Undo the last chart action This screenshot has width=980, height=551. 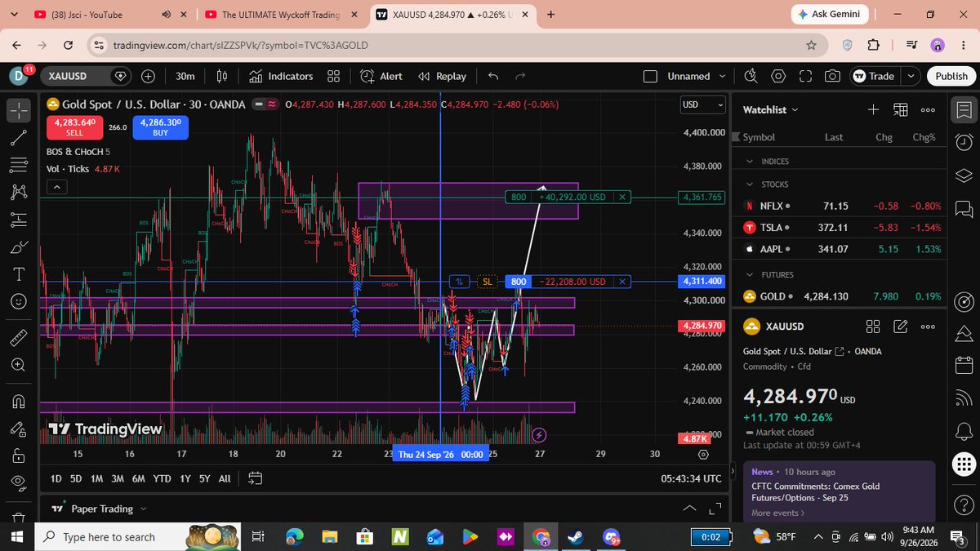coord(493,76)
